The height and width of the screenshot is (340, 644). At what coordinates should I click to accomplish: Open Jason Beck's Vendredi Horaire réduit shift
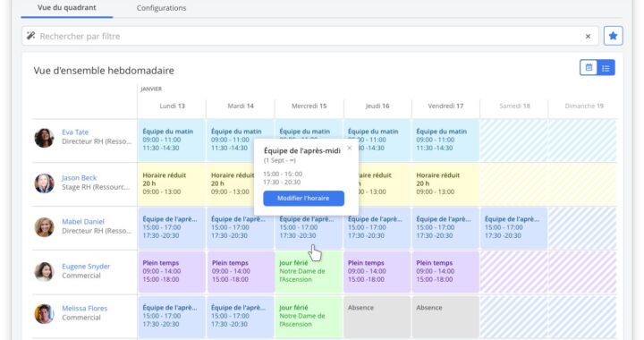(x=445, y=184)
